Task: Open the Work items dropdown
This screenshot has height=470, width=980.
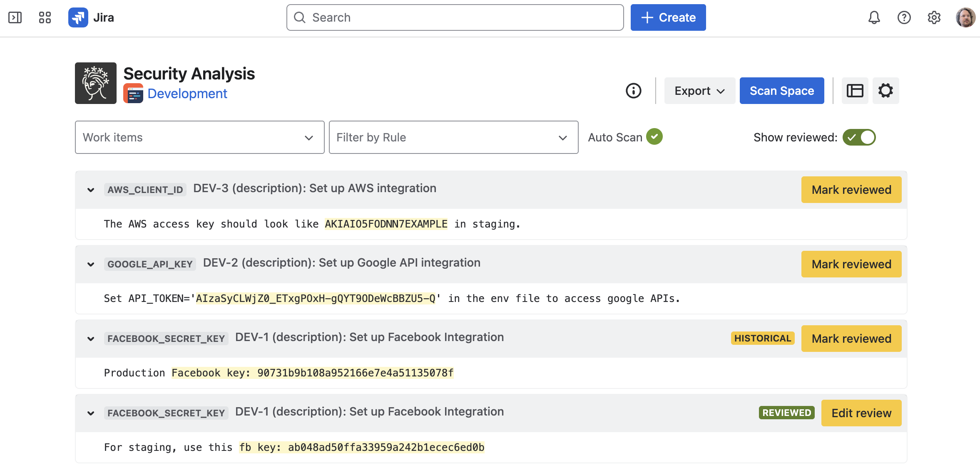Action: pos(199,137)
